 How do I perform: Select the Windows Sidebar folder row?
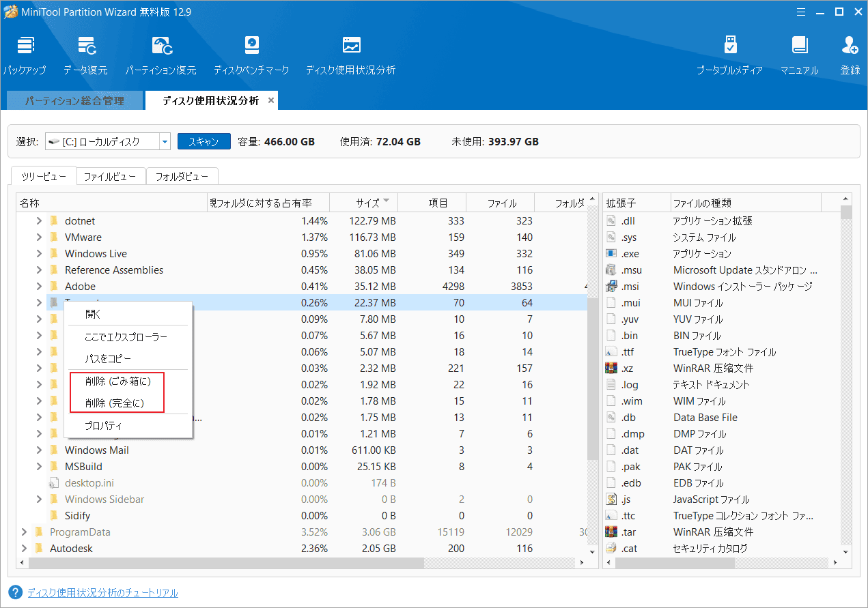(302, 500)
